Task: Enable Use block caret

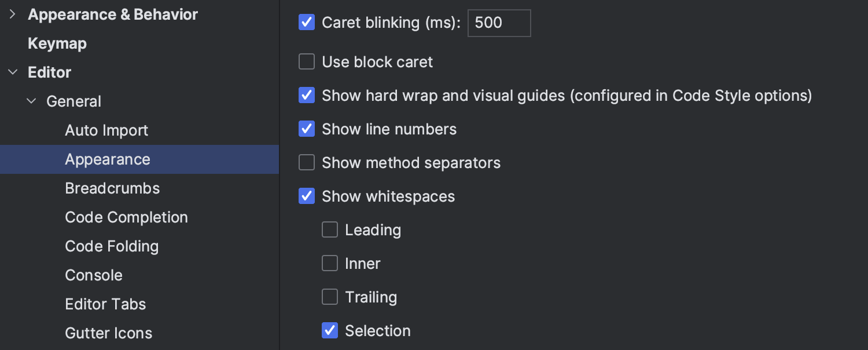Action: pyautogui.click(x=307, y=61)
